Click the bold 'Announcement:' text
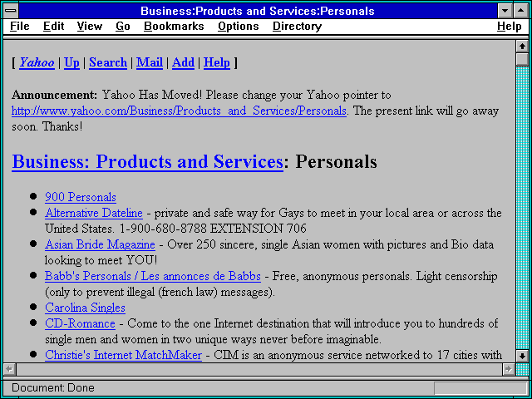Screen dimensions: 532x399 click(x=54, y=95)
